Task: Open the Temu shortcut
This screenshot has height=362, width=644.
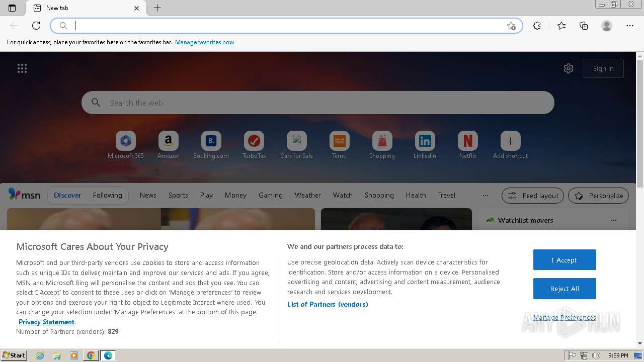Action: pos(340,145)
